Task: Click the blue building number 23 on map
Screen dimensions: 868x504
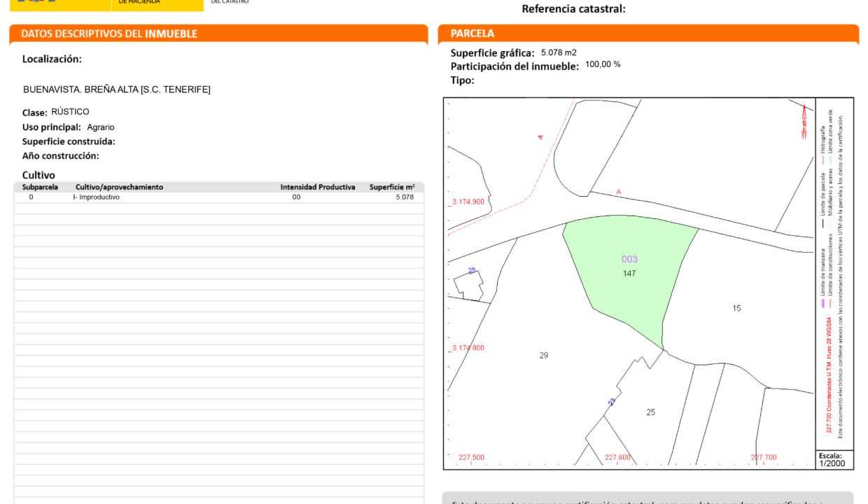Action: 612,402
